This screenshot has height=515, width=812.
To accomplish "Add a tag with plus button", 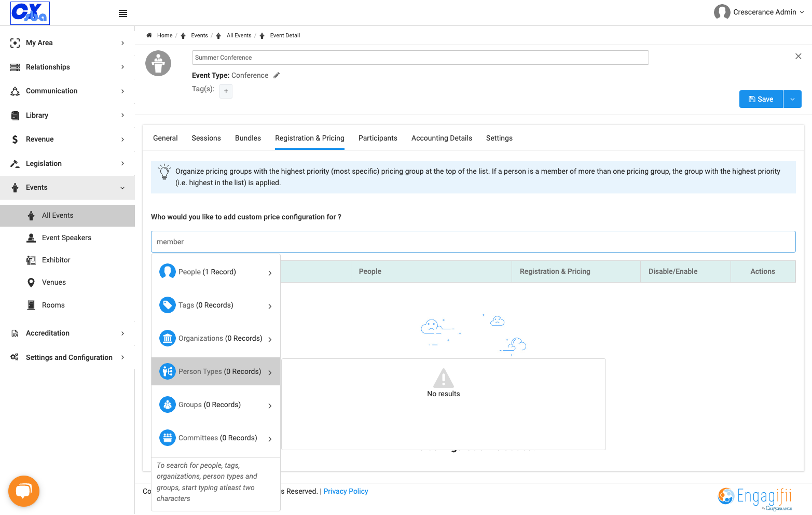I will pos(226,91).
